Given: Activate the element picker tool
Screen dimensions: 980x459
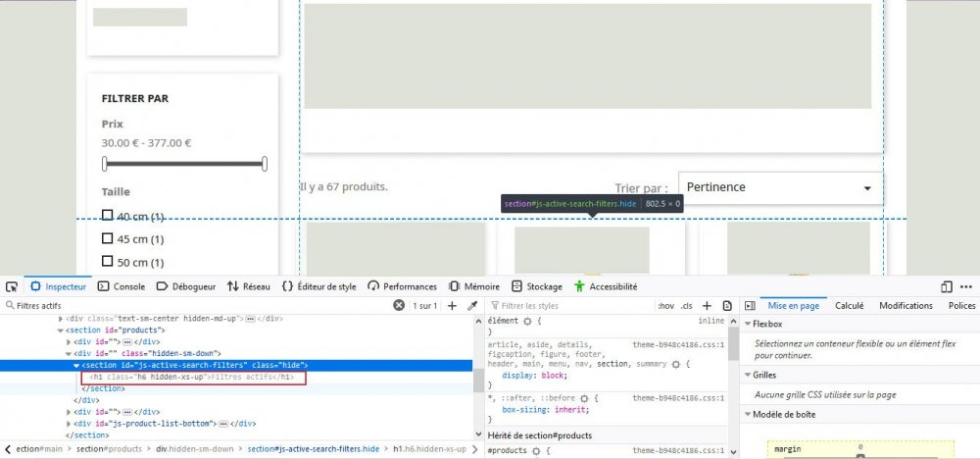Looking at the screenshot, I should click(12, 286).
